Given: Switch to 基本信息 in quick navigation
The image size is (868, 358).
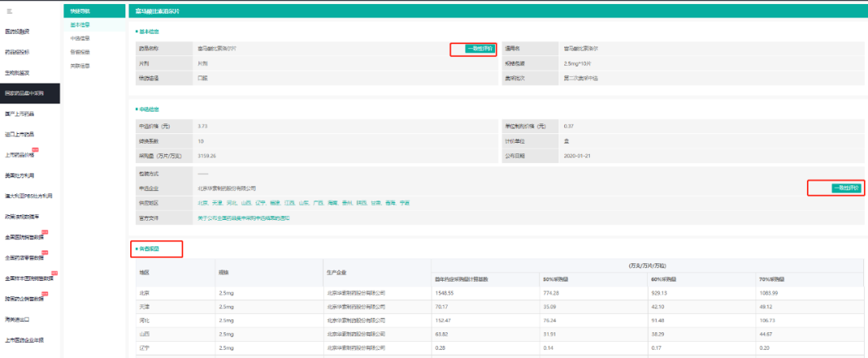Looking at the screenshot, I should pyautogui.click(x=80, y=25).
